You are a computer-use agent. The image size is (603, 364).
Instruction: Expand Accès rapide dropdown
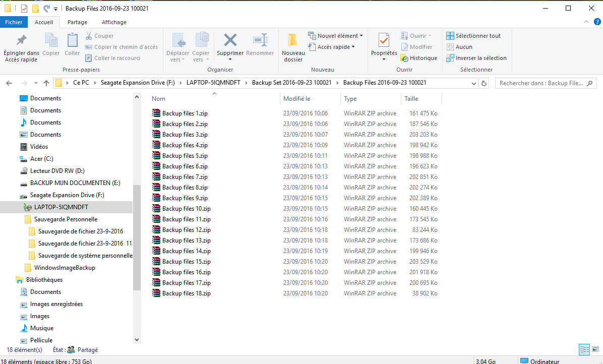(x=331, y=47)
